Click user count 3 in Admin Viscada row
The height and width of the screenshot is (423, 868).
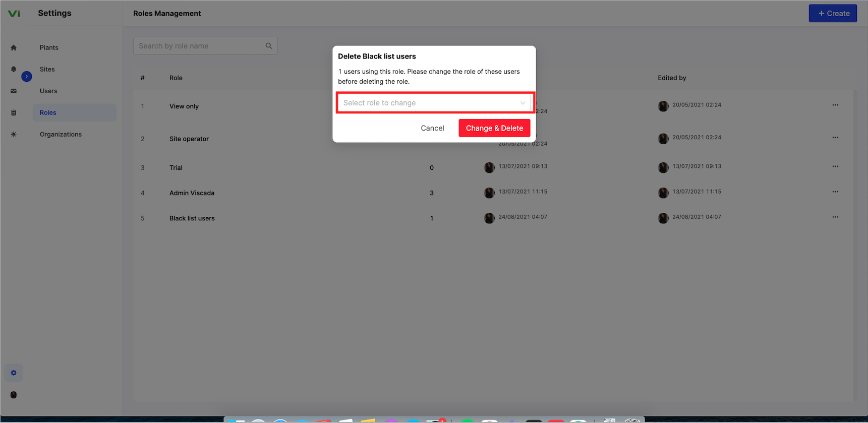432,193
